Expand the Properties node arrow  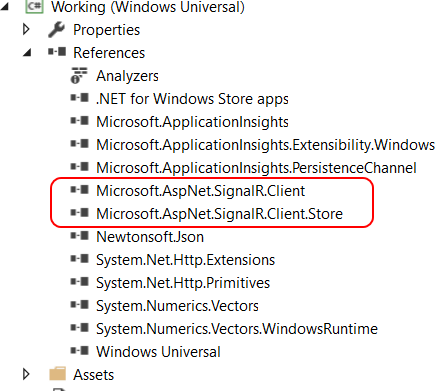tap(26, 29)
